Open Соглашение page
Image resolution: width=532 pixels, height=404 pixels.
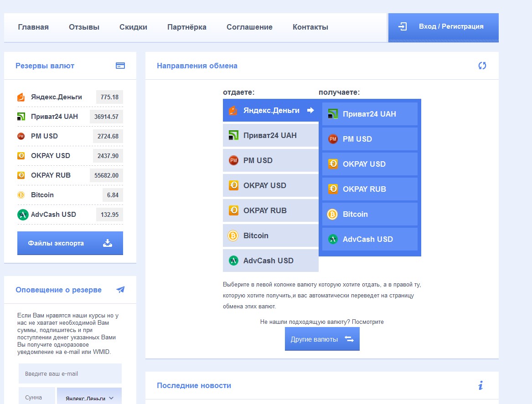coord(249,27)
